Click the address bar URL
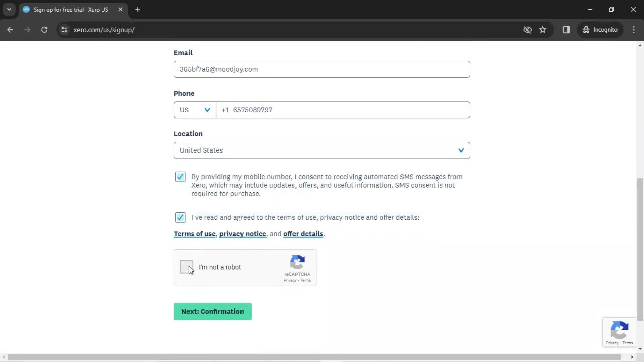644x362 pixels. (104, 30)
